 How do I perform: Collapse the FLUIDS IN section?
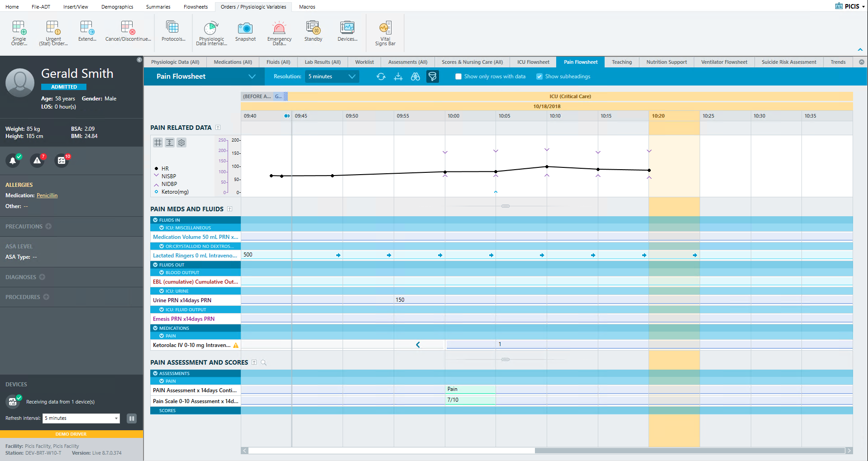coord(155,220)
